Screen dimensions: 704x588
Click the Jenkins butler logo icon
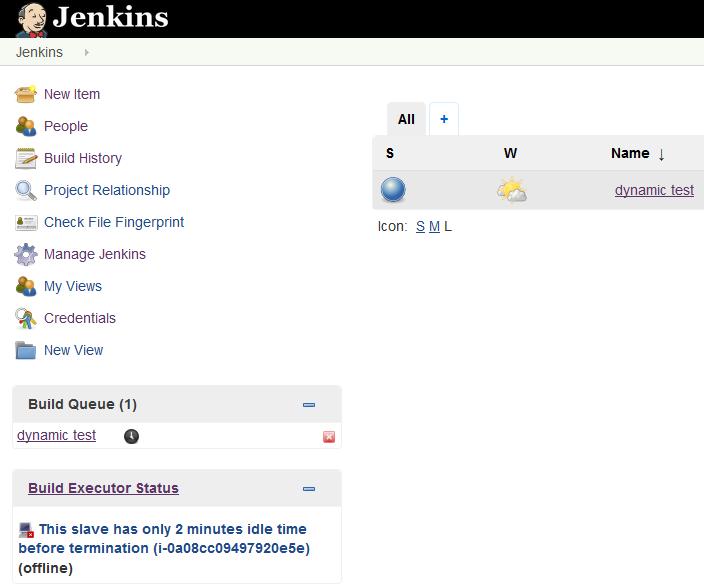[x=31, y=20]
